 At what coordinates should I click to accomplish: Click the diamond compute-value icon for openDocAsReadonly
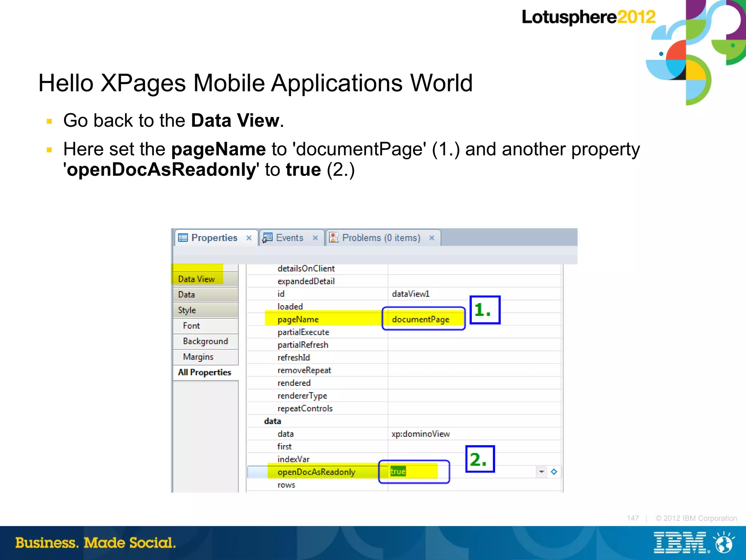point(554,472)
